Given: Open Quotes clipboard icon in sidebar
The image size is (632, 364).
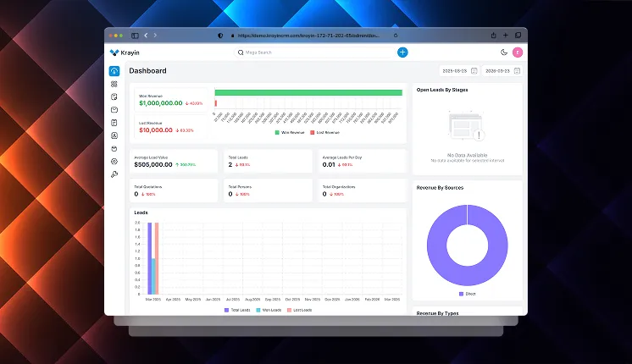Looking at the screenshot, I should pos(114,97).
